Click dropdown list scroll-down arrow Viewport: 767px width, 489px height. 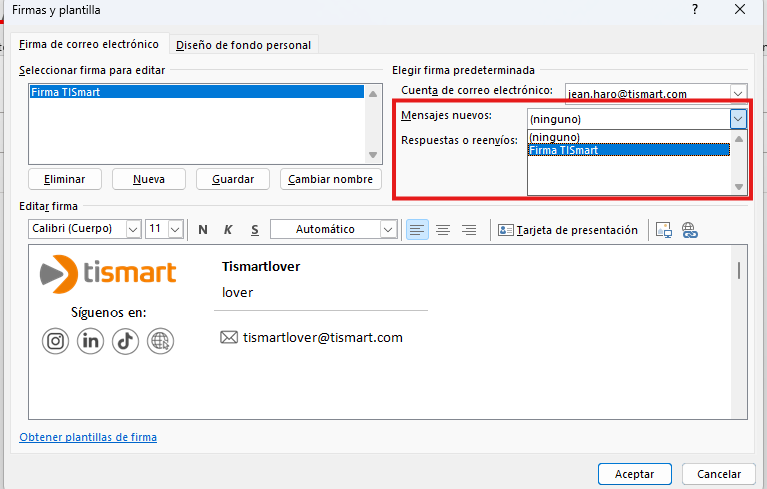[x=739, y=186]
